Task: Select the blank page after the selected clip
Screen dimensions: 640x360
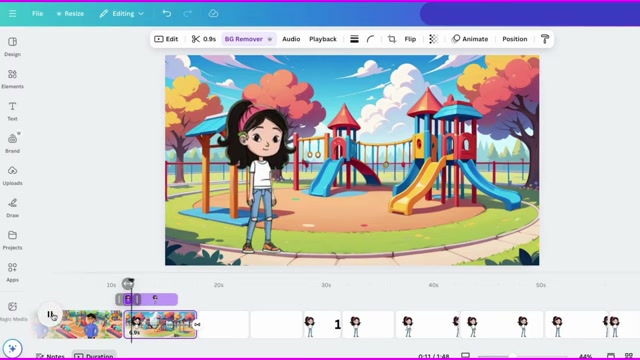Action: (223, 324)
